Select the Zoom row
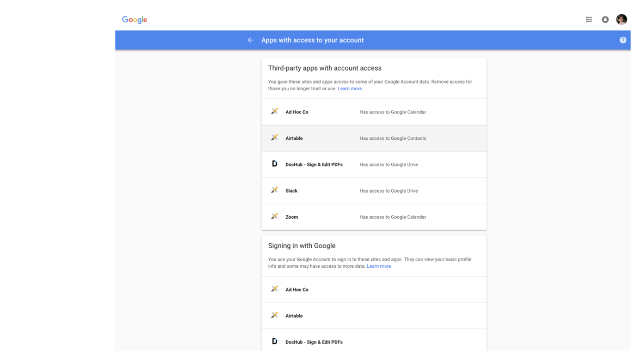This screenshot has height=362, width=644. pyautogui.click(x=374, y=217)
